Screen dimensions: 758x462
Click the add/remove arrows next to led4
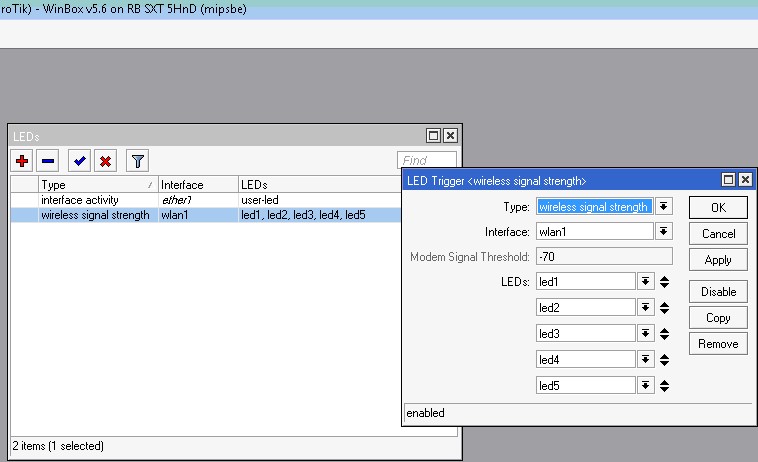[x=664, y=360]
